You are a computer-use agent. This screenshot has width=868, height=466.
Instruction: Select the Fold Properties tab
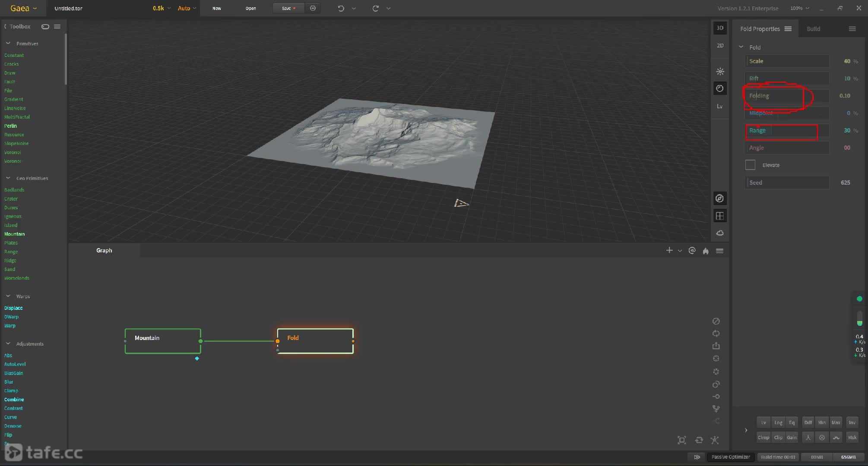click(x=760, y=29)
